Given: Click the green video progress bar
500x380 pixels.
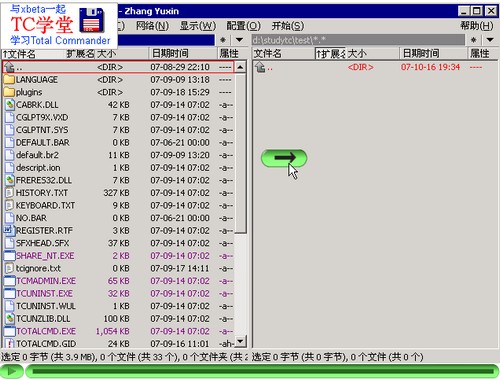Looking at the screenshot, I should pyautogui.click(x=262, y=372).
